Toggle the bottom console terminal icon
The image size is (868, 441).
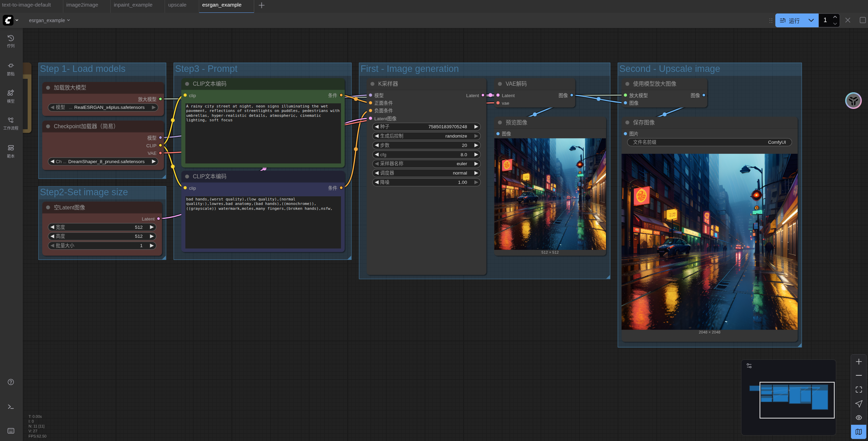(11, 407)
